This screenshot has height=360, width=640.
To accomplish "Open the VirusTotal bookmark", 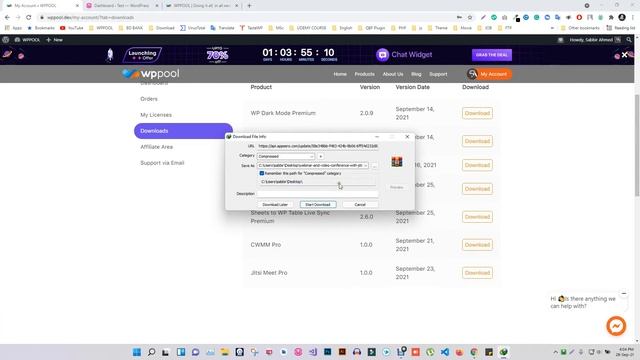I will tap(193, 28).
